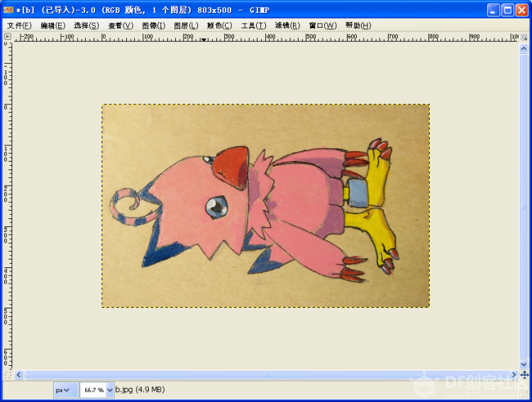Click the vertical scrollbar up arrow
Image resolution: width=532 pixels, height=402 pixels.
coord(523,49)
